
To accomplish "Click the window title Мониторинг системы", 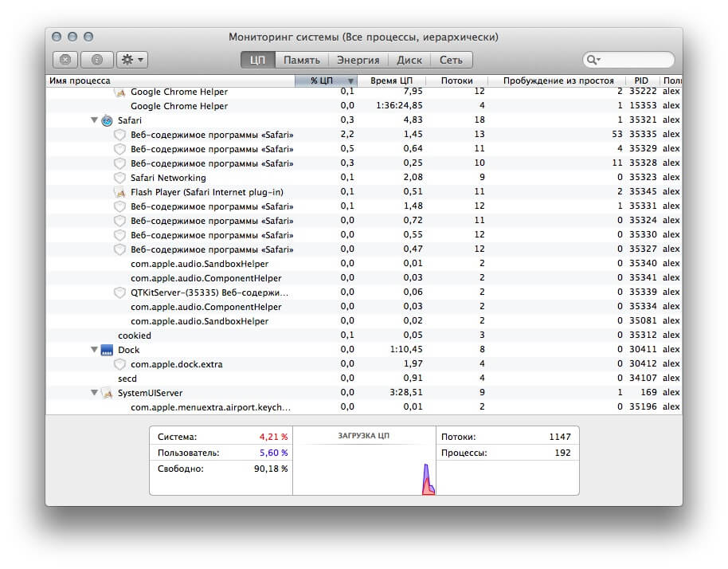I will click(x=363, y=37).
